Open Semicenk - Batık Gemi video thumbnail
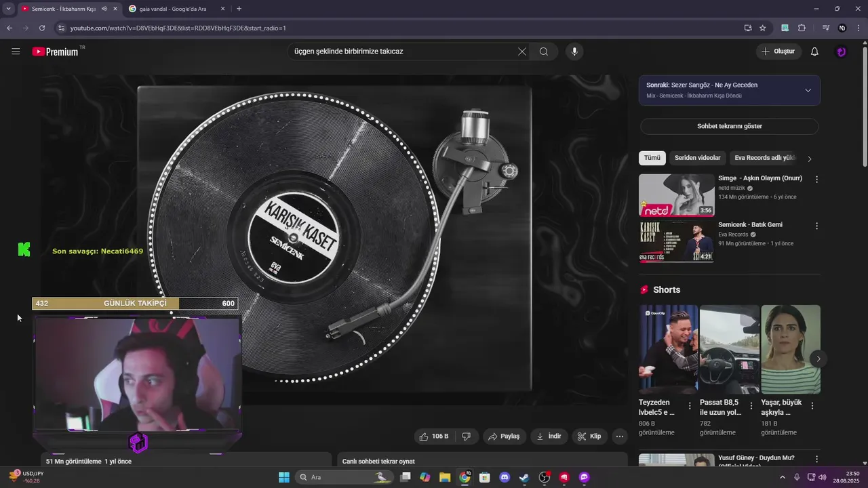The width and height of the screenshot is (868, 488). point(676,241)
